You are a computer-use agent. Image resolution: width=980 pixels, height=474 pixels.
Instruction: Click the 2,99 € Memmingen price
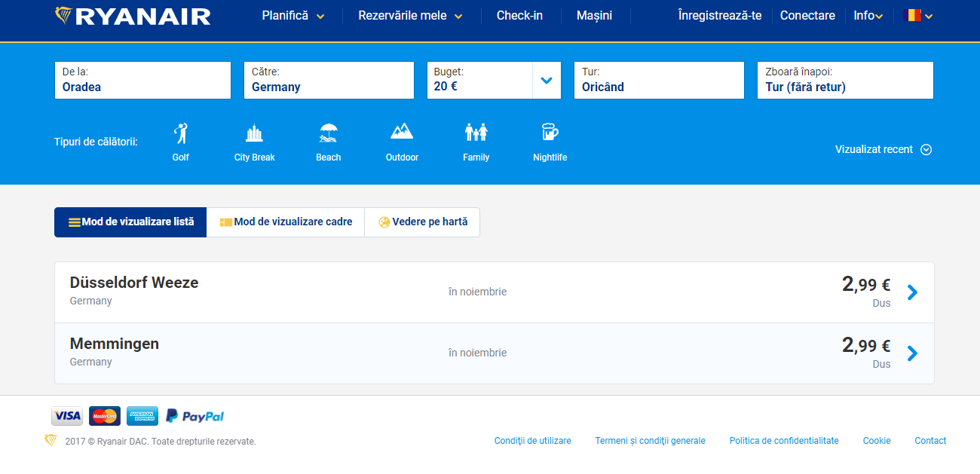[x=866, y=345]
